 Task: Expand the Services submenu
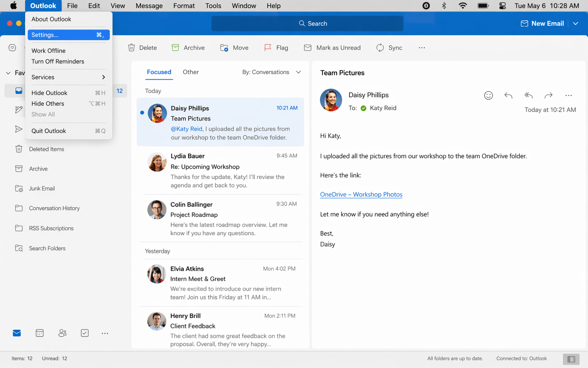coord(69,77)
